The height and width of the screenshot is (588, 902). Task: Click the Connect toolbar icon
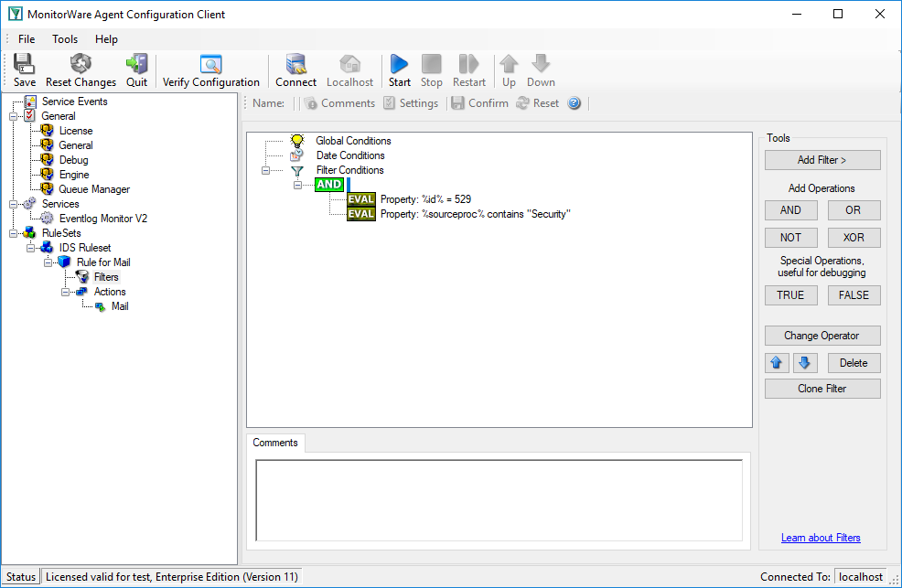pyautogui.click(x=295, y=64)
